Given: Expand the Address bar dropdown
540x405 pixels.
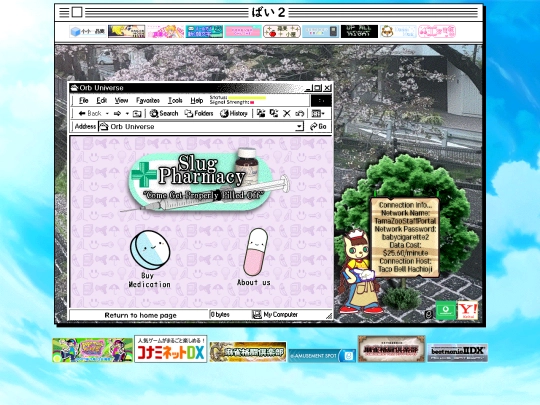Looking at the screenshot, I should coord(299,126).
